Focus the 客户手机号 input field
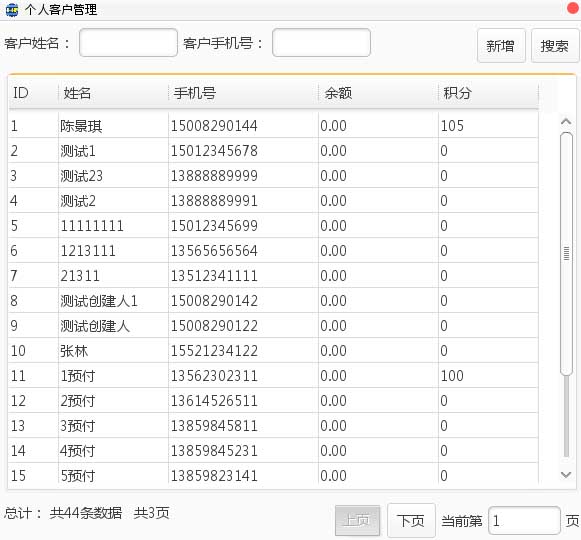581x540 pixels. coord(321,43)
